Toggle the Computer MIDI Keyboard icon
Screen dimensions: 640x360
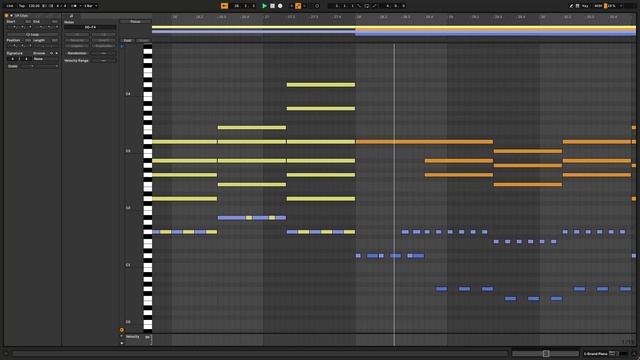pyautogui.click(x=578, y=6)
